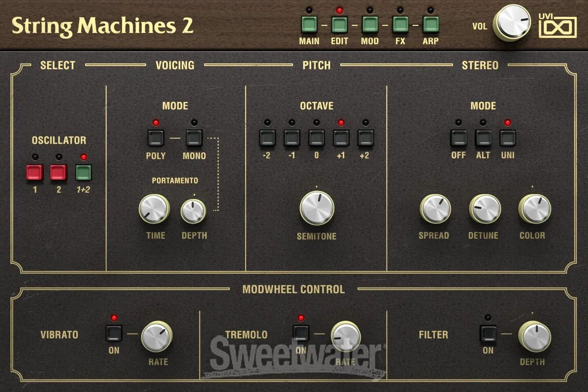This screenshot has width=588, height=392.
Task: Set octave to +2
Action: pos(365,138)
